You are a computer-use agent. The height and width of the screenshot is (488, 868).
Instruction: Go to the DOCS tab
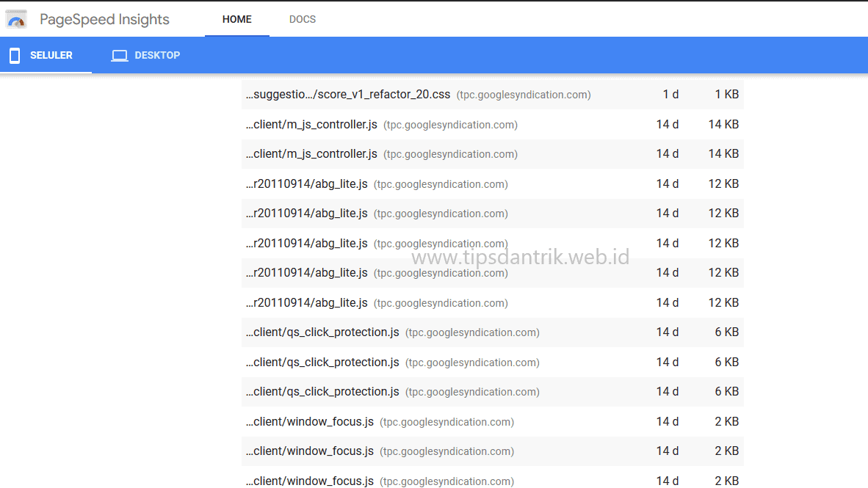[x=303, y=19]
